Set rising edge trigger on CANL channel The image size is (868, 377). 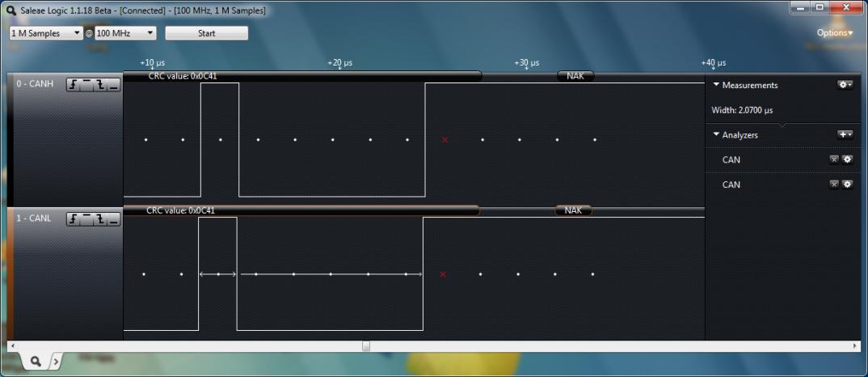(x=74, y=219)
